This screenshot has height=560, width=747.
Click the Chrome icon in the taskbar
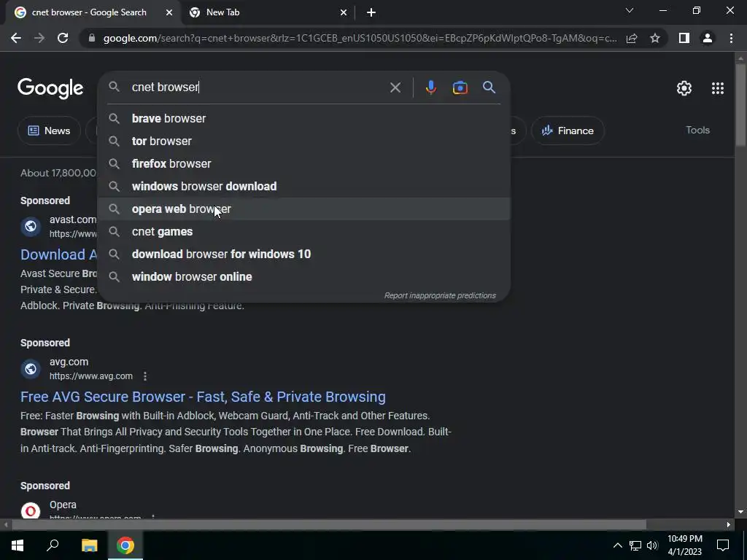click(x=125, y=545)
